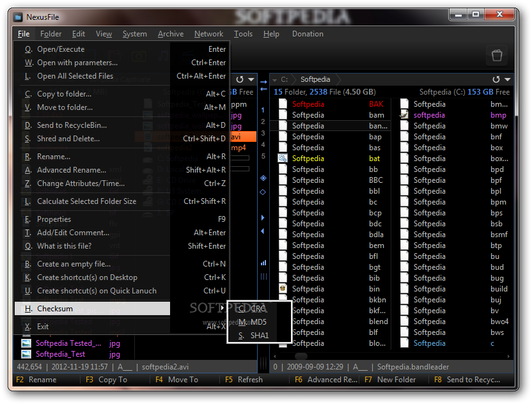Viewport: 532px width, 404px height.
Task: Click the C: breadcrumb in right pane
Action: click(x=285, y=79)
